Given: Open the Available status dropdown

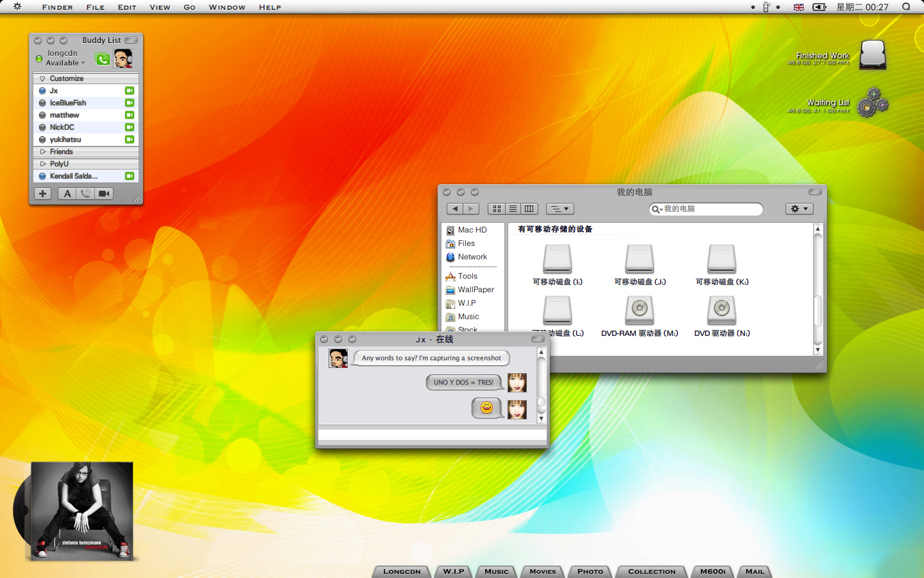Looking at the screenshot, I should coord(65,63).
